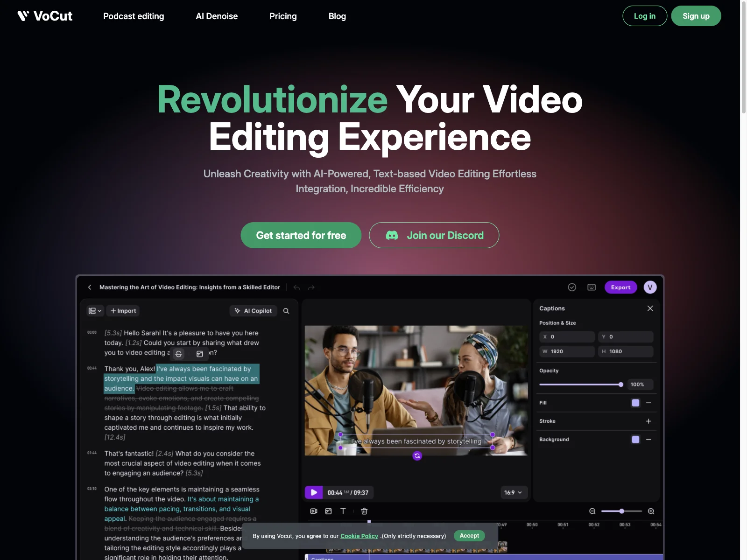The height and width of the screenshot is (560, 747).
Task: Open the AI Denoise page
Action: pyautogui.click(x=217, y=16)
